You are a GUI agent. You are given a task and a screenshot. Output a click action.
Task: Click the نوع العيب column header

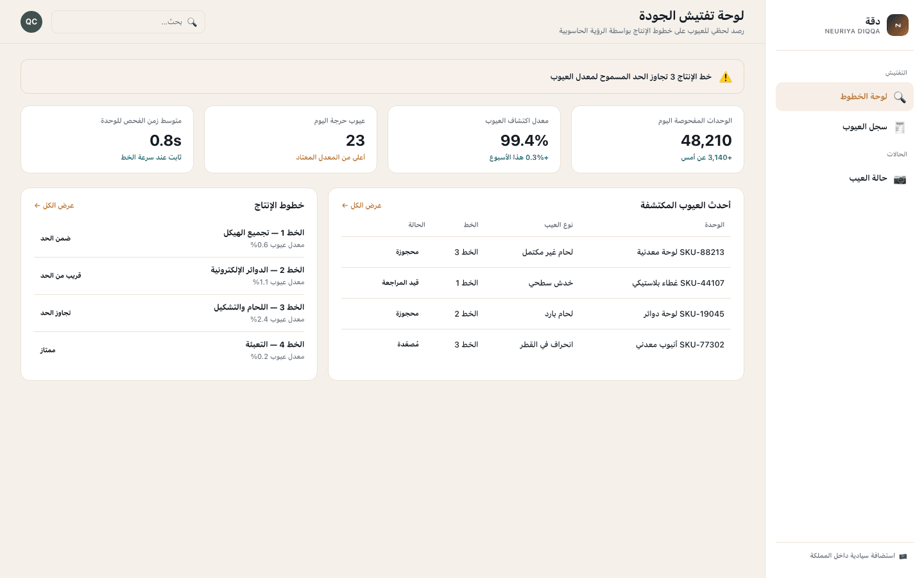tap(559, 225)
